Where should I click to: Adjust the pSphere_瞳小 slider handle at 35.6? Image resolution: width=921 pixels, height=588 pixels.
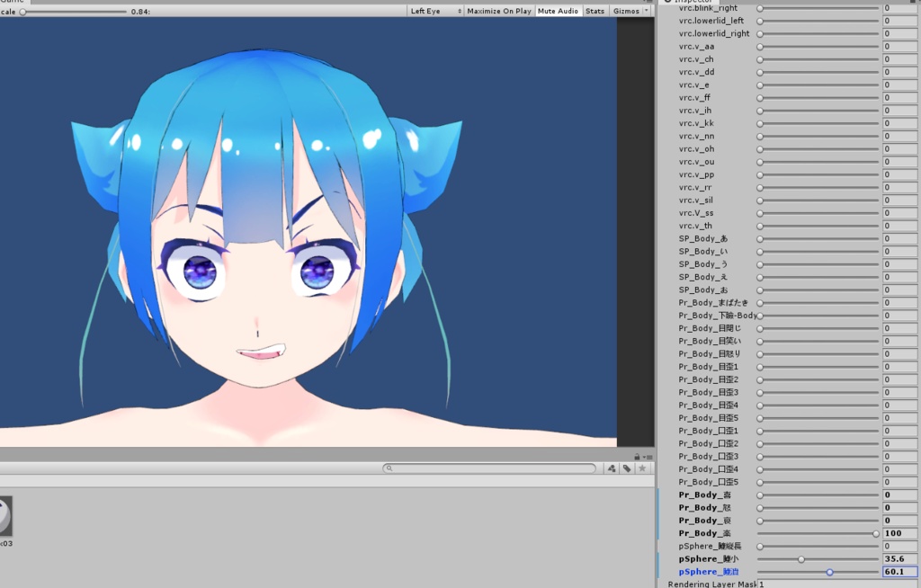click(x=801, y=559)
